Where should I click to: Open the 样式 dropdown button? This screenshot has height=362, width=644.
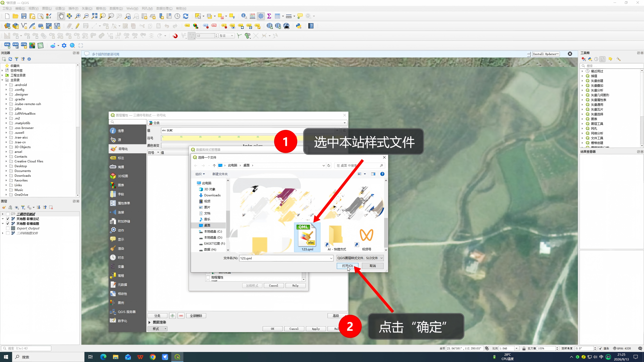pyautogui.click(x=157, y=329)
